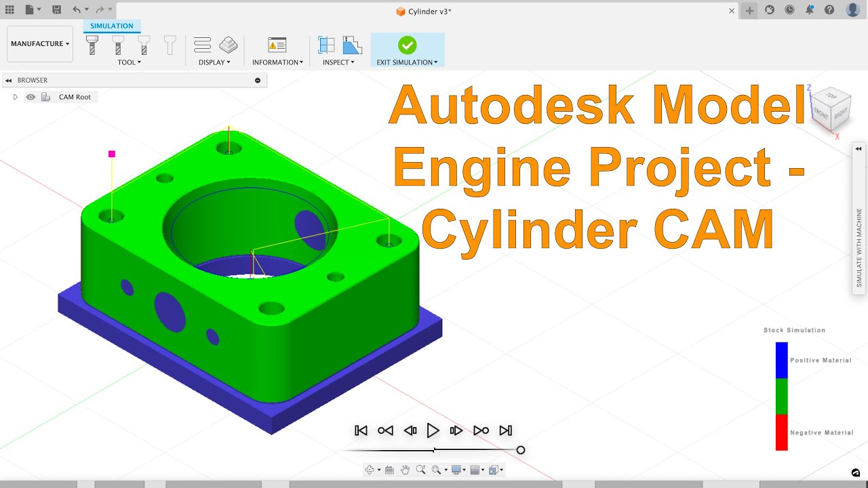Image resolution: width=868 pixels, height=488 pixels.
Task: Click the red Negative Material swatch
Action: (782, 432)
